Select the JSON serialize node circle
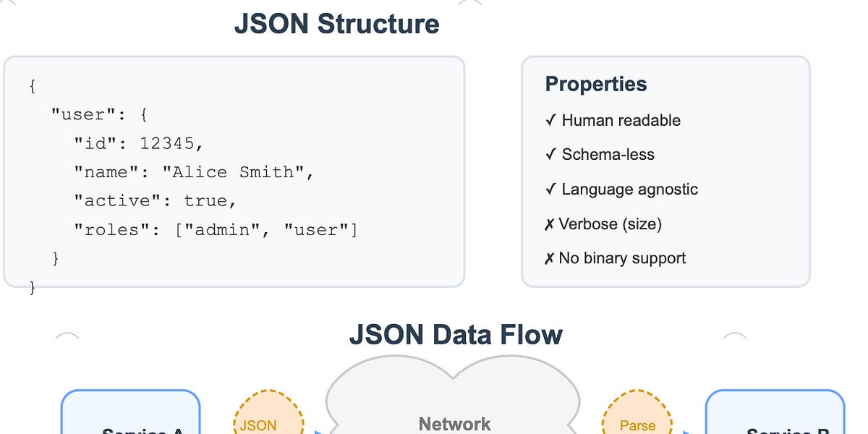Image resolution: width=868 pixels, height=434 pixels. point(268,420)
